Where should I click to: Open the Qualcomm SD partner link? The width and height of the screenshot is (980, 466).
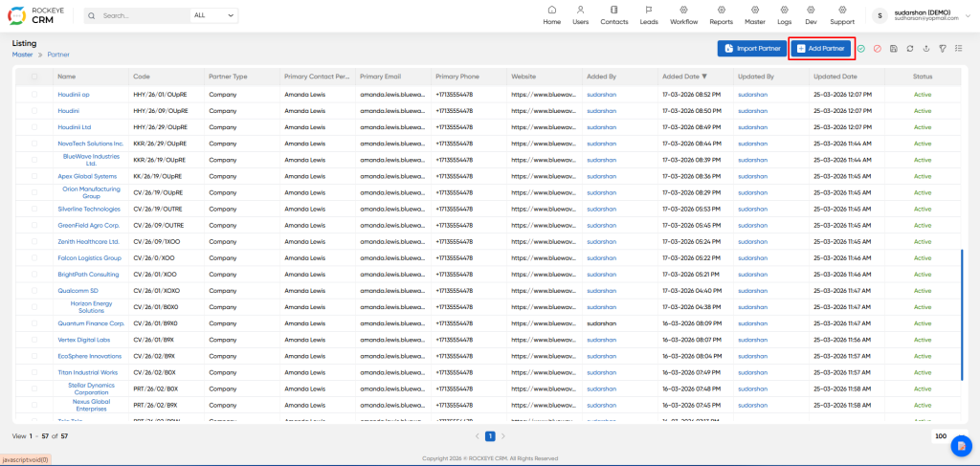click(x=78, y=291)
